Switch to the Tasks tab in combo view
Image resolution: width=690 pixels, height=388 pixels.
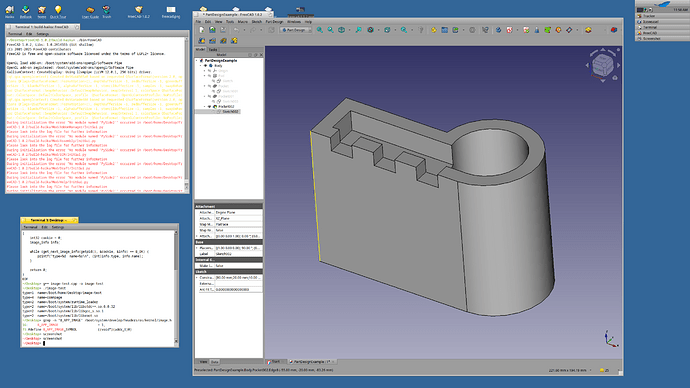click(213, 49)
